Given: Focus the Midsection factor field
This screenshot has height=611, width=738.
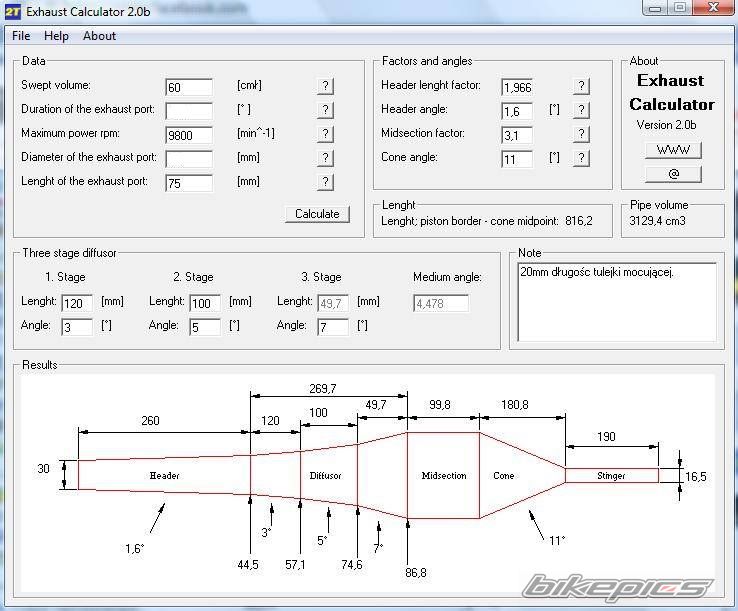Looking at the screenshot, I should coord(517,136).
